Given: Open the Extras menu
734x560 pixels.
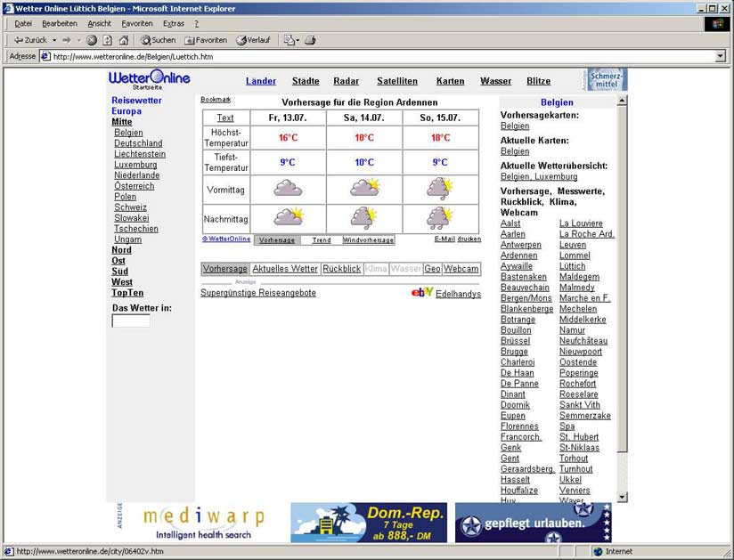Looking at the screenshot, I should (x=174, y=23).
